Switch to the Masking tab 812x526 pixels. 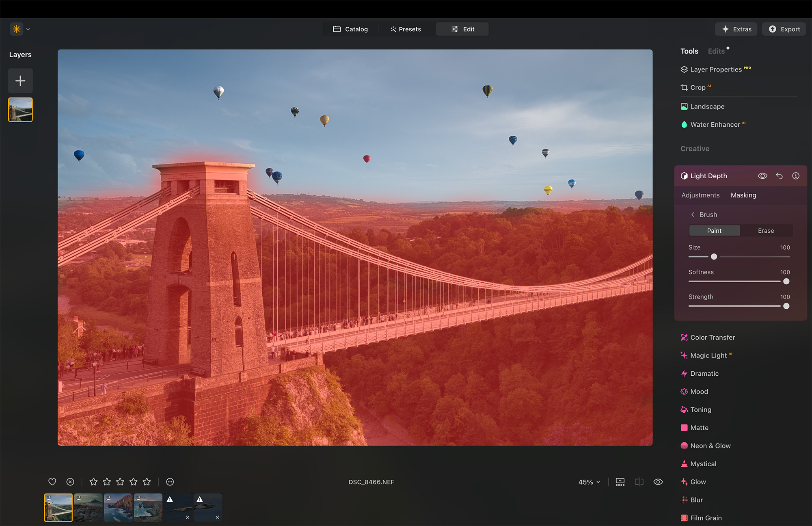(743, 195)
